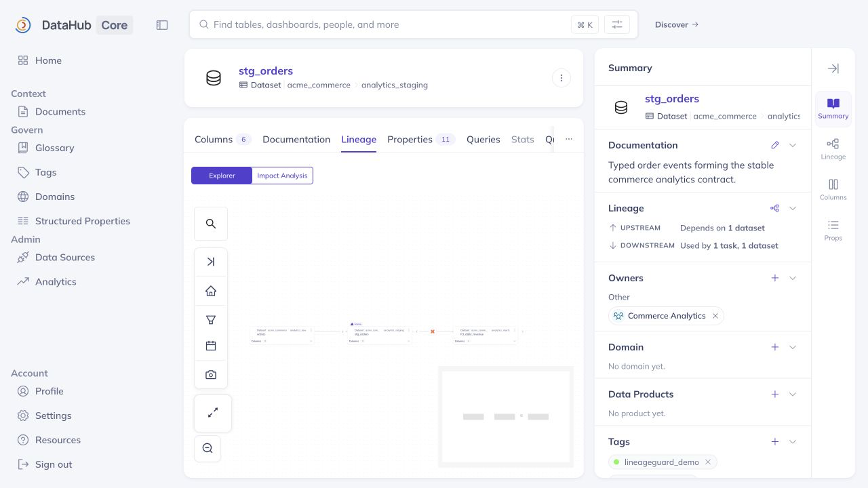Open the Properties tab
868x488 pixels.
pos(421,140)
